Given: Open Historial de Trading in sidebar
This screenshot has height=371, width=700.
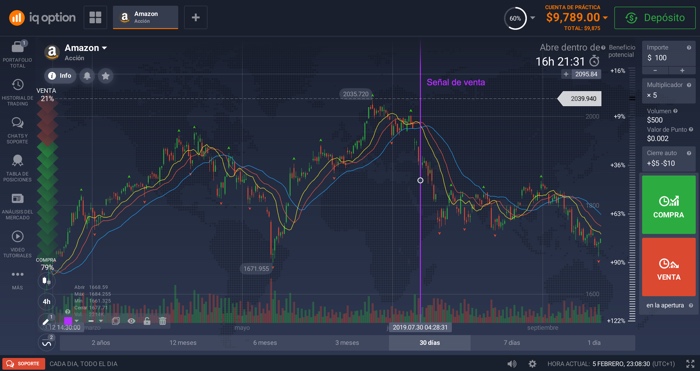Looking at the screenshot, I should coord(17,92).
